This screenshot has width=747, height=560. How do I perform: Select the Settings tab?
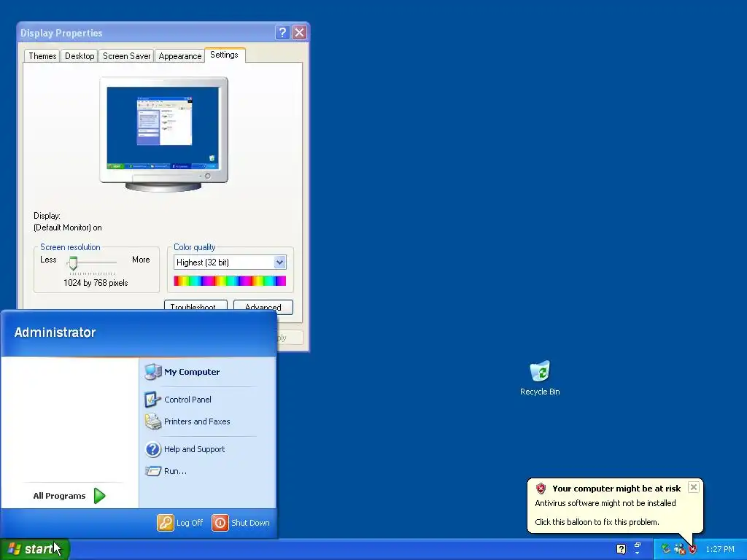point(225,55)
